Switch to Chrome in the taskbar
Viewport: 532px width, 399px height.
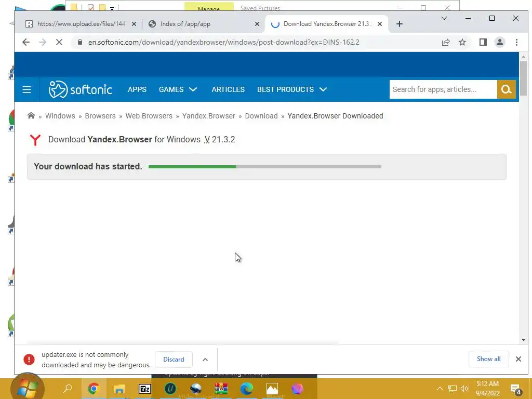click(x=94, y=389)
